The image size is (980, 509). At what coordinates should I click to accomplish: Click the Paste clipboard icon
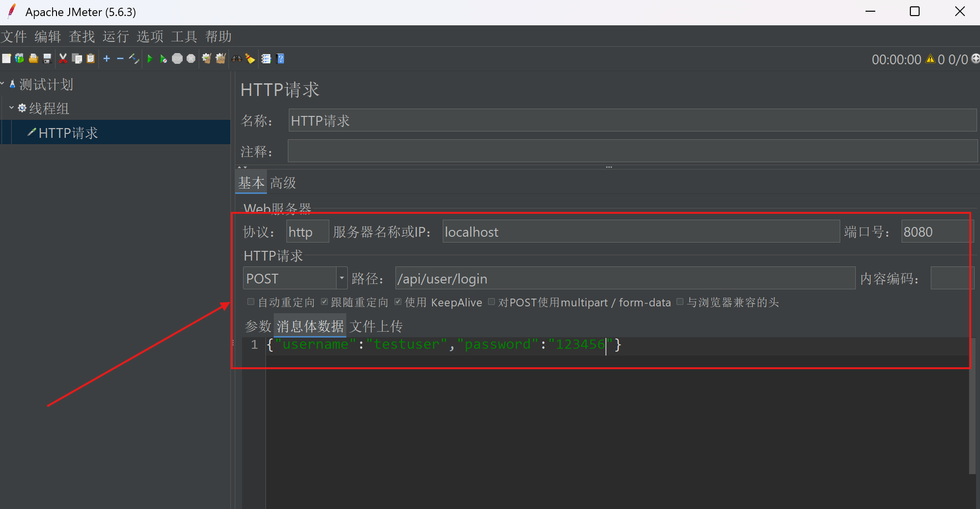click(91, 59)
